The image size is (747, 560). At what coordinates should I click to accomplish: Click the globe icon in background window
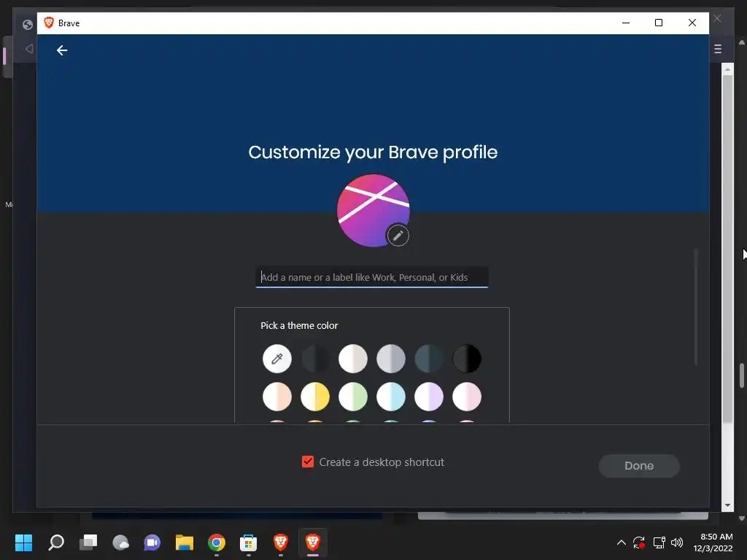tap(28, 24)
